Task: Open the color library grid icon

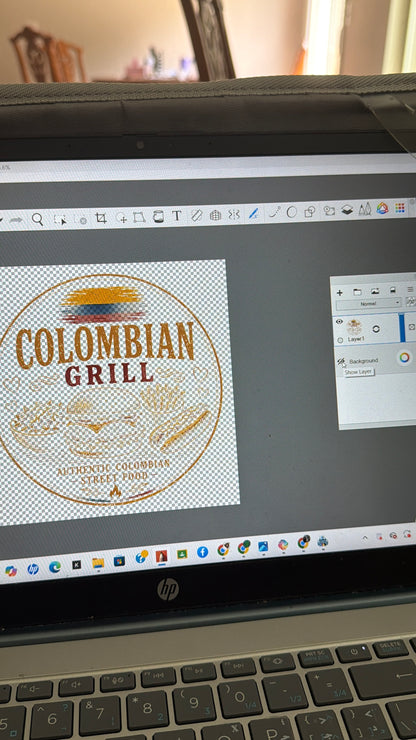Action: click(x=400, y=208)
